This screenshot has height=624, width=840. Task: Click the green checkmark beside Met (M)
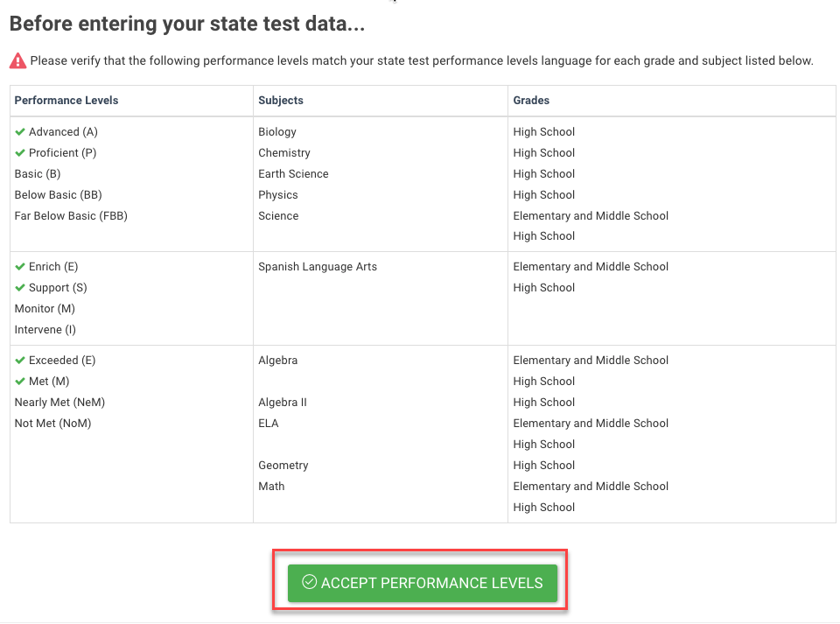click(20, 382)
